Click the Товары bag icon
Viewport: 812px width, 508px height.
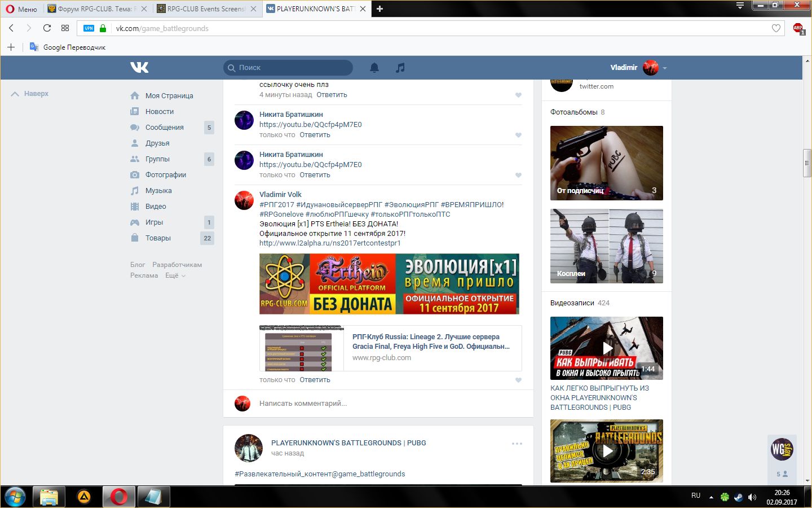click(x=135, y=238)
